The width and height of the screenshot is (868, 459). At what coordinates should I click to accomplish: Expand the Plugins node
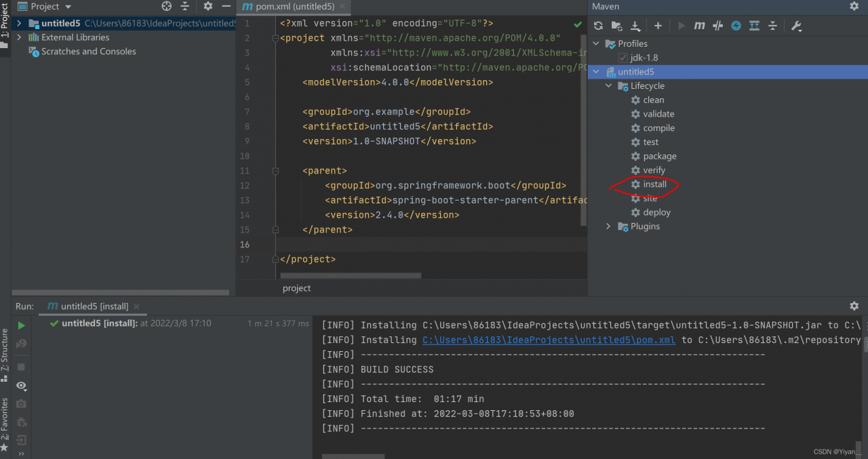[x=608, y=226]
